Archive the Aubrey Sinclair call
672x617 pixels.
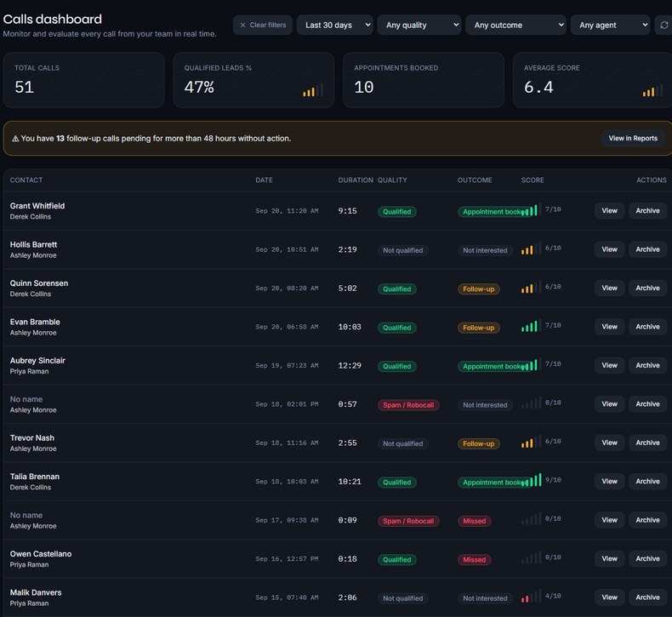[x=647, y=365]
